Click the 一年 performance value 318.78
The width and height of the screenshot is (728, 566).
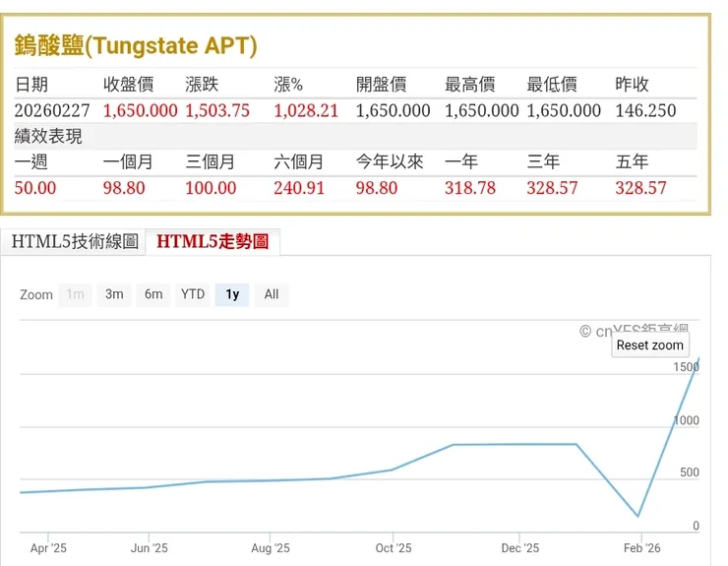470,187
